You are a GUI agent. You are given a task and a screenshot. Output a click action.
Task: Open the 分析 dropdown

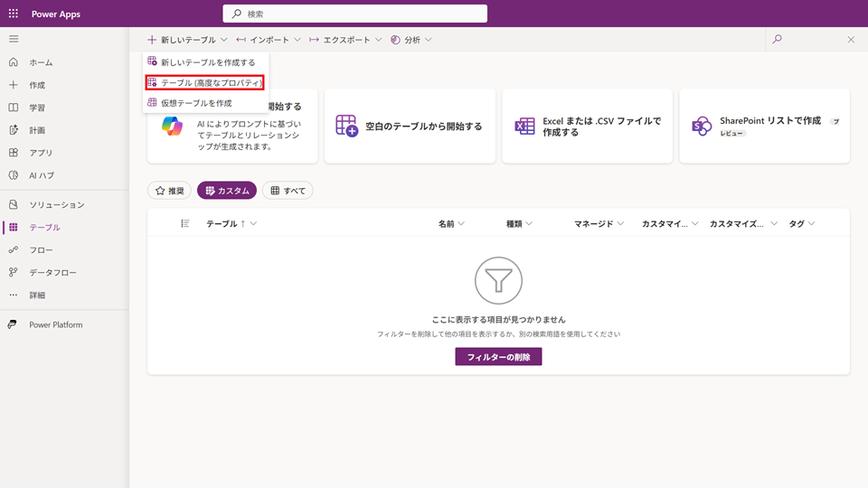(410, 40)
